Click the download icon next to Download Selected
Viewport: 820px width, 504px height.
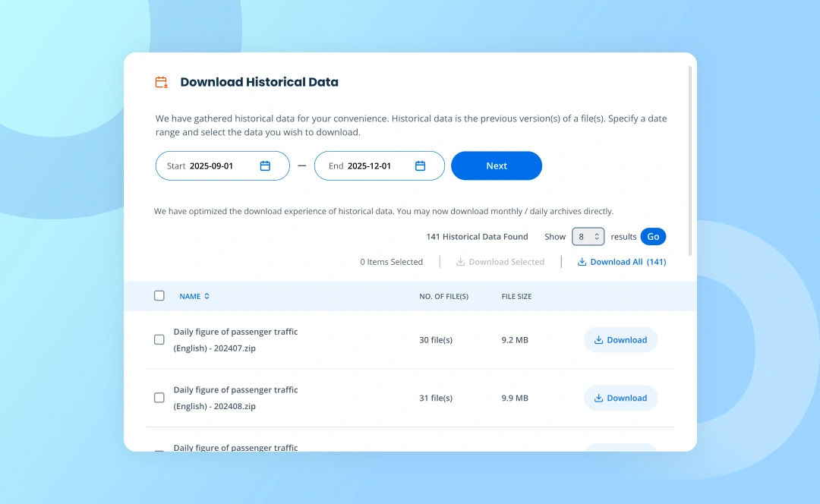(x=460, y=261)
